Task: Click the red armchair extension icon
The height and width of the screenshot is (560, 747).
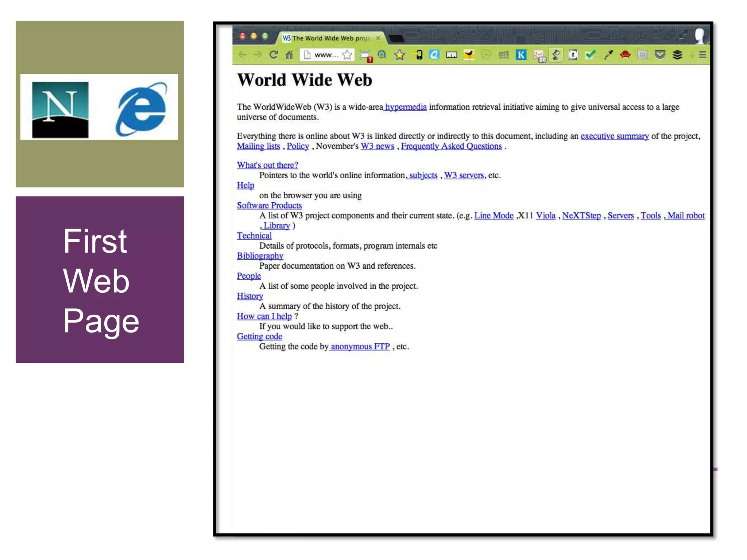Action: [625, 55]
